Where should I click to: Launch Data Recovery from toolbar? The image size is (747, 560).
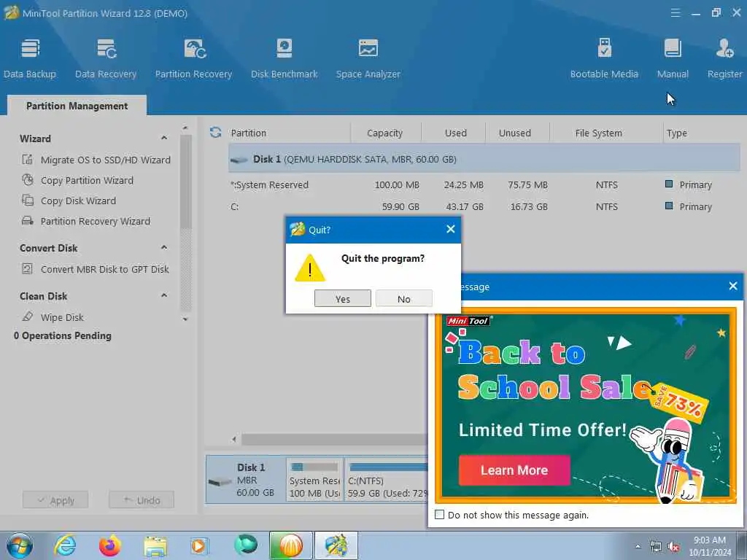click(106, 58)
